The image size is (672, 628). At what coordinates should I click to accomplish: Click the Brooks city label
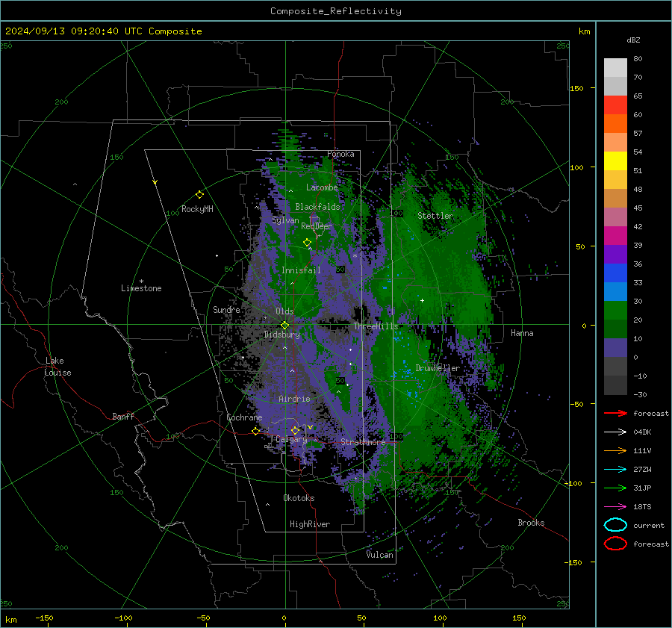pos(531,523)
